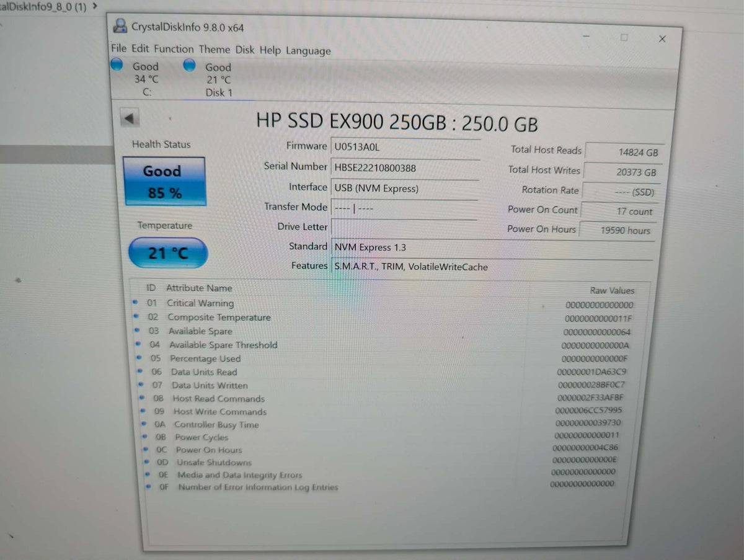Click raw value 00000001DA63C9
744x560 pixels.
[592, 372]
